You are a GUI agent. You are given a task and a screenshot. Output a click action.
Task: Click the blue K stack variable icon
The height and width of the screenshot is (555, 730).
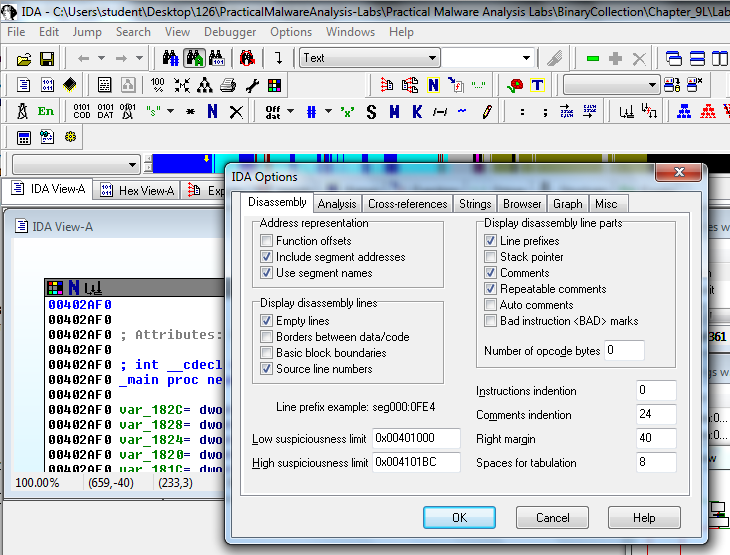pos(417,112)
